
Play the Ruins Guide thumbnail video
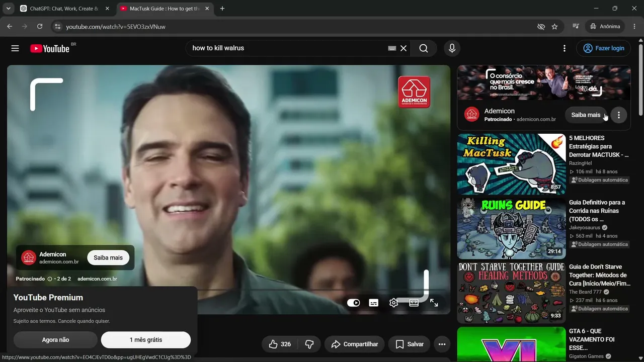512,228
